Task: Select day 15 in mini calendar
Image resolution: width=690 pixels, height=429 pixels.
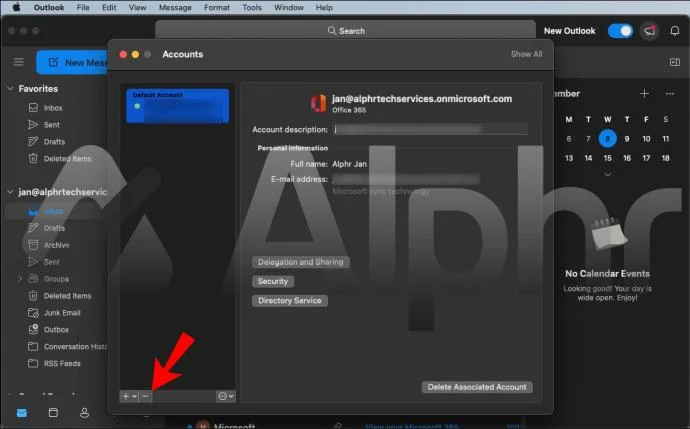Action: [607, 158]
